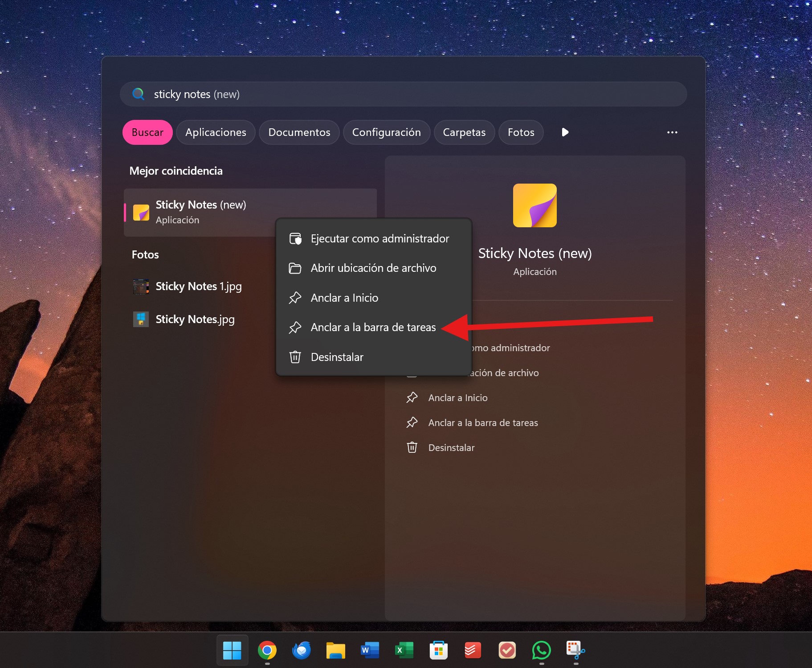Click in the search box with sticky notes text
This screenshot has width=812, height=668.
click(x=403, y=94)
